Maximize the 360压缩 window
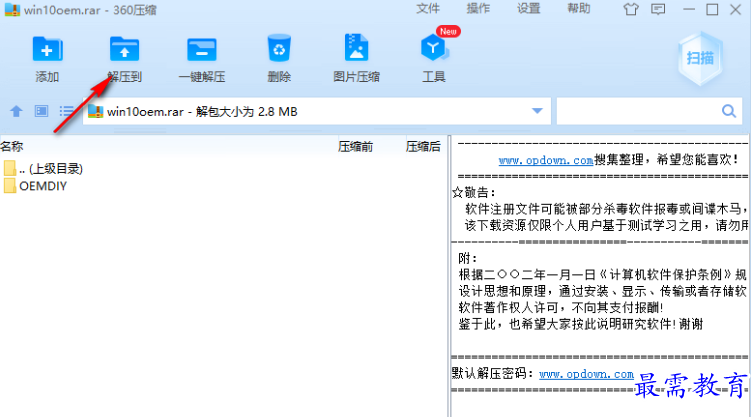The image size is (756, 417). 712,9
